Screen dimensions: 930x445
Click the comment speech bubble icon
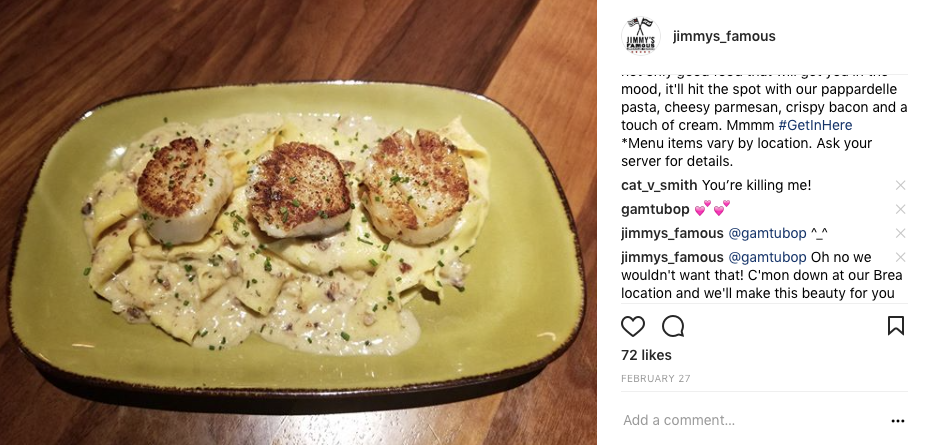click(673, 326)
